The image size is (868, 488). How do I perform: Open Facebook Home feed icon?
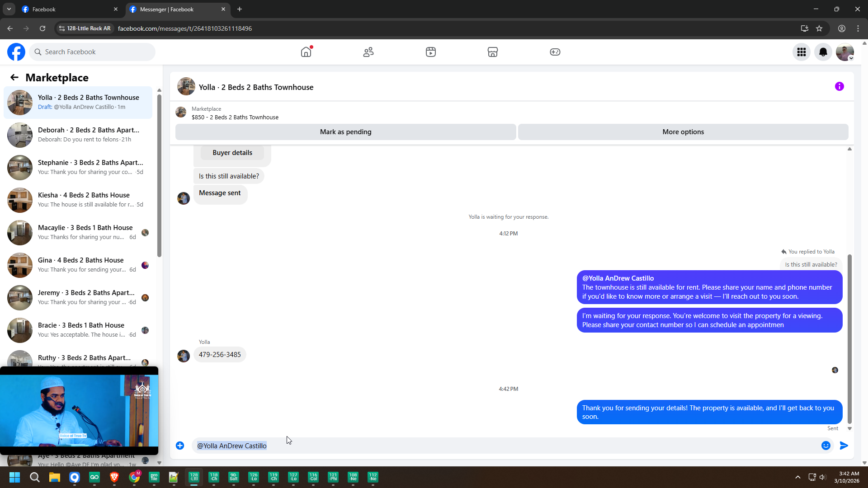click(306, 52)
